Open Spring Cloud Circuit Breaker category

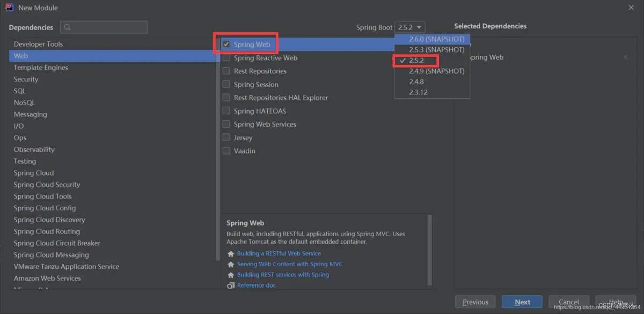point(57,243)
